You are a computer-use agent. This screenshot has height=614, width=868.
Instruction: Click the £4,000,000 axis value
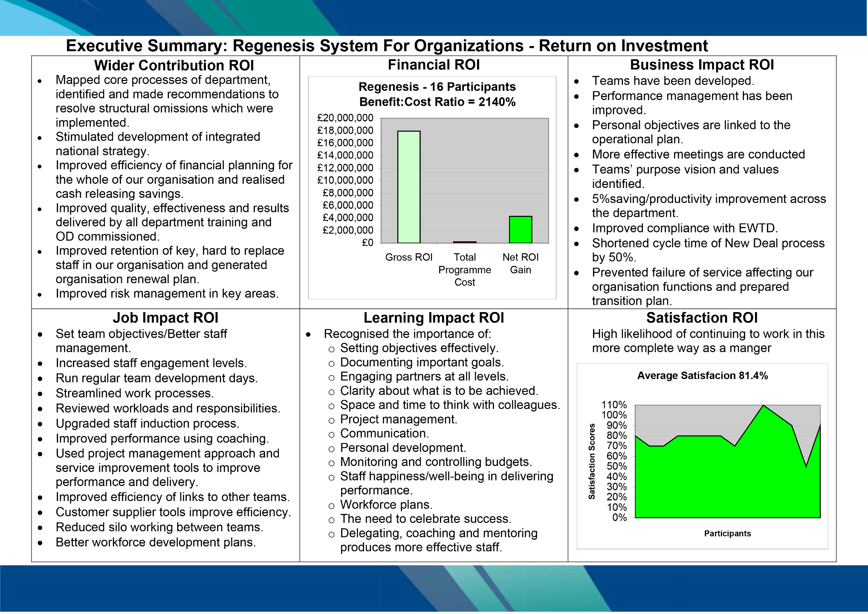(348, 218)
